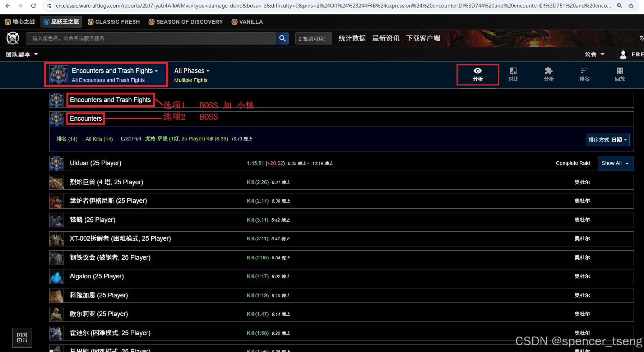Screen dimensions: 644x352
Task: Switch to 巫妖王之怒 game version
Action: (x=61, y=22)
